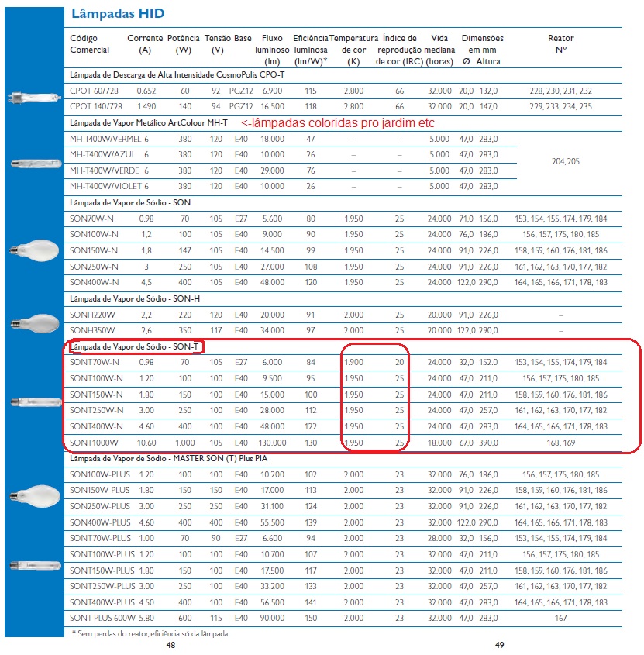Click the 'Fluxo luminoso (lm)' column header
The image size is (644, 655).
point(272,50)
